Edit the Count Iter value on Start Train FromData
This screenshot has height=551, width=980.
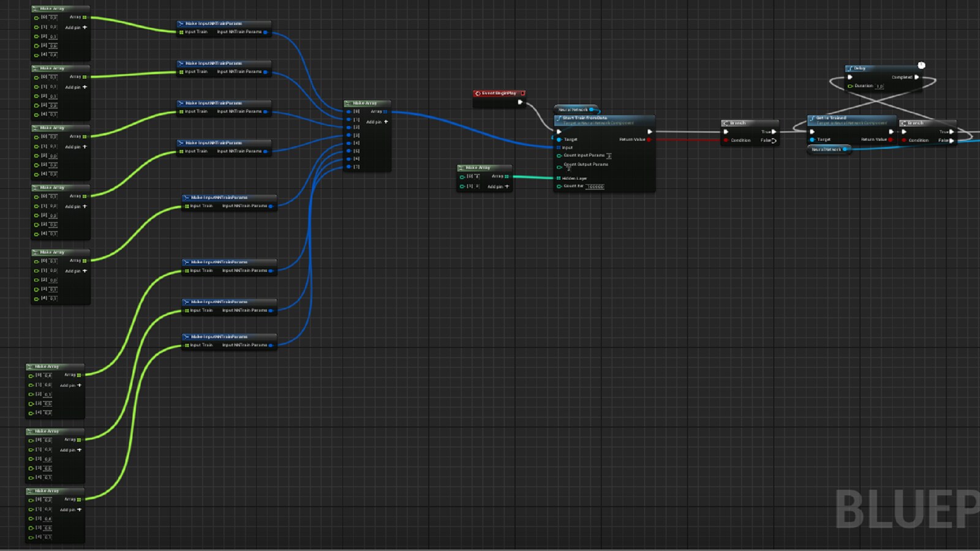click(x=595, y=186)
